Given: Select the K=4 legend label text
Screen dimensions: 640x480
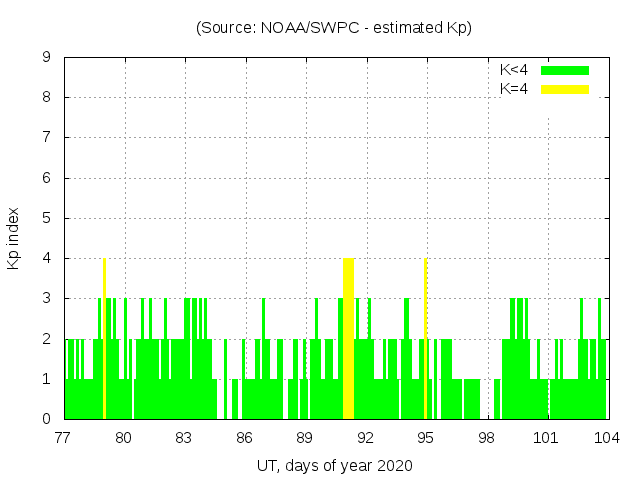Looking at the screenshot, I should pos(514,89).
